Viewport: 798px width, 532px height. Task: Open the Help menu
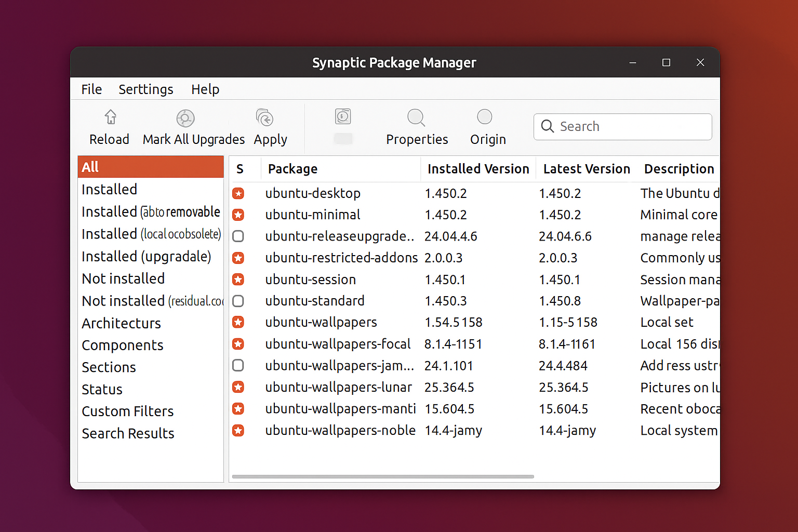[205, 89]
